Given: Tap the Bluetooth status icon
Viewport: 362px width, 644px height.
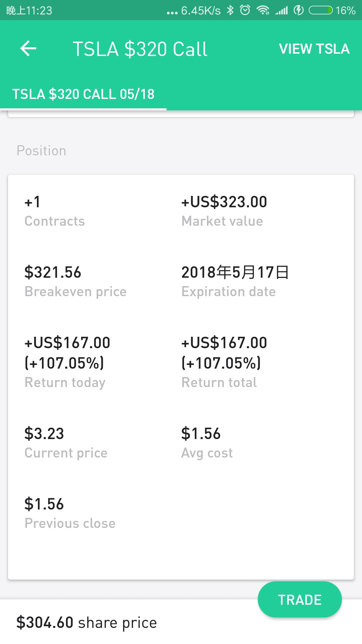Looking at the screenshot, I should pos(230,10).
